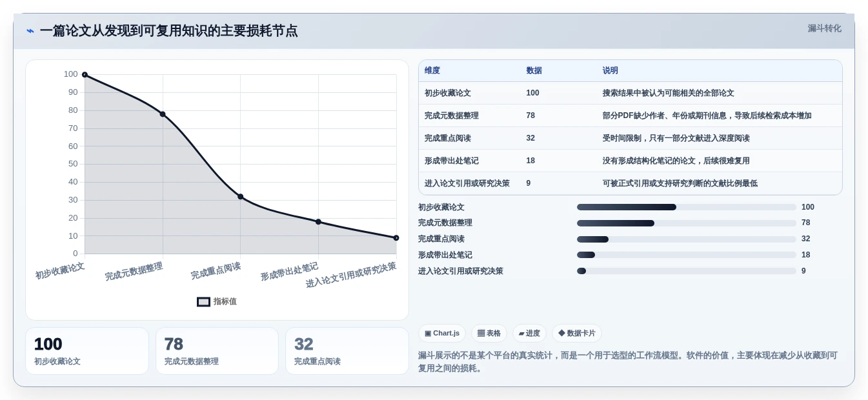The image size is (868, 400).
Task: Open the 78 完成元数据整理 stat card
Action: [x=217, y=351]
